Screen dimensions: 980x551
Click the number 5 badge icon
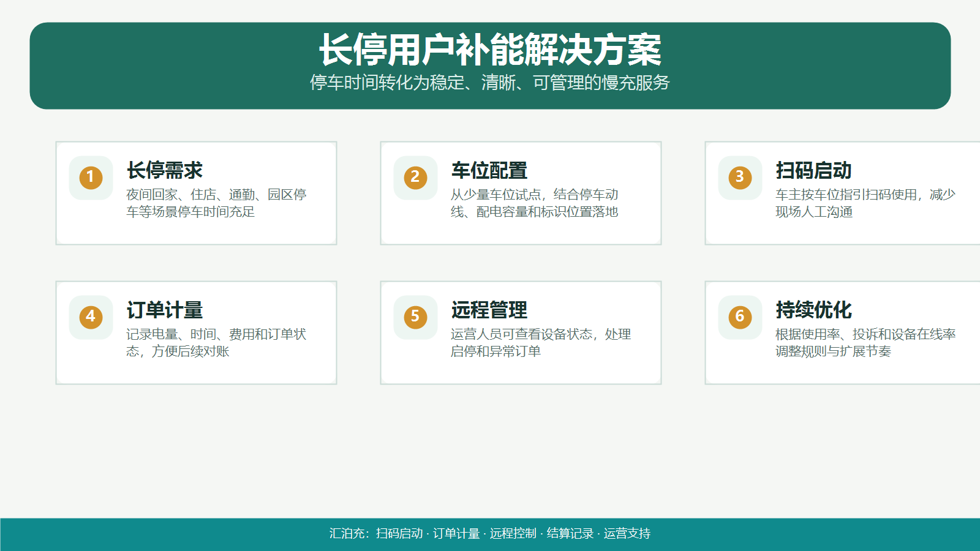pos(415,317)
